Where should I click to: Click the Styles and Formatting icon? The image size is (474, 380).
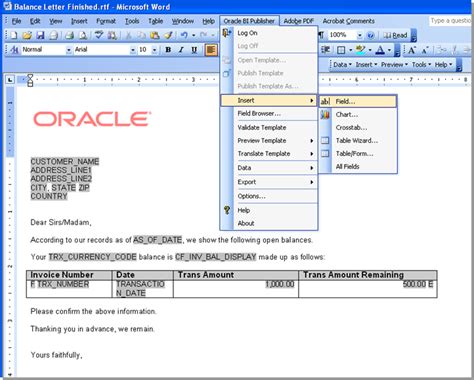(14, 50)
